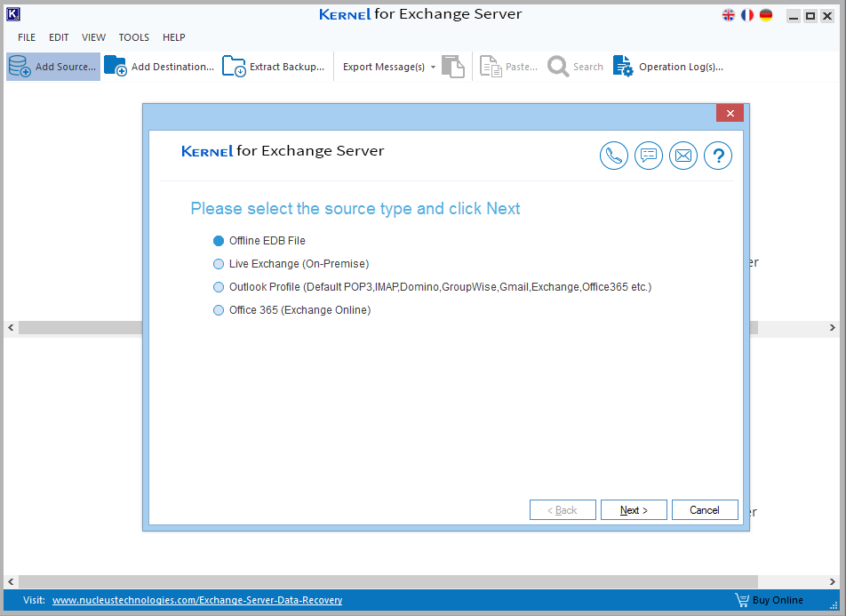The width and height of the screenshot is (846, 616).
Task: Open the FILE menu
Action: pos(27,37)
